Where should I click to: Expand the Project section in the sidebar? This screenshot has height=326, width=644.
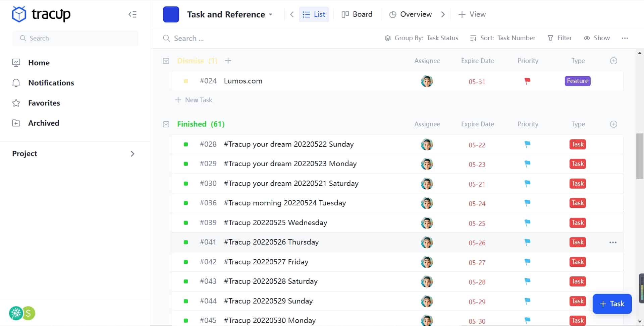132,154
